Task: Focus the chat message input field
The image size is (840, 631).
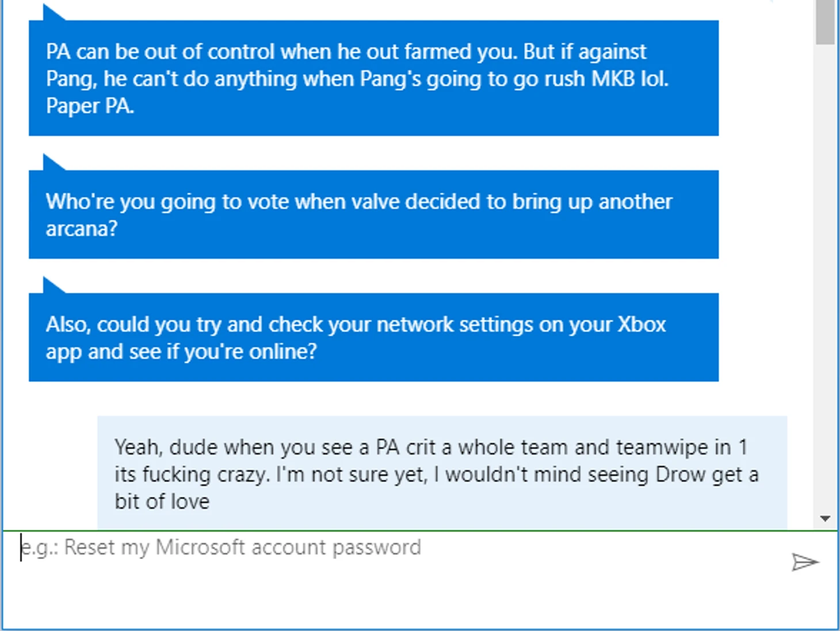Action: [403, 575]
